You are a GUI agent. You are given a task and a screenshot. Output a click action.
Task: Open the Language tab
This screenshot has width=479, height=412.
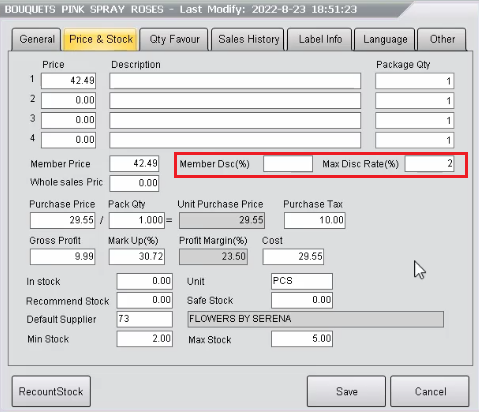coord(385,39)
